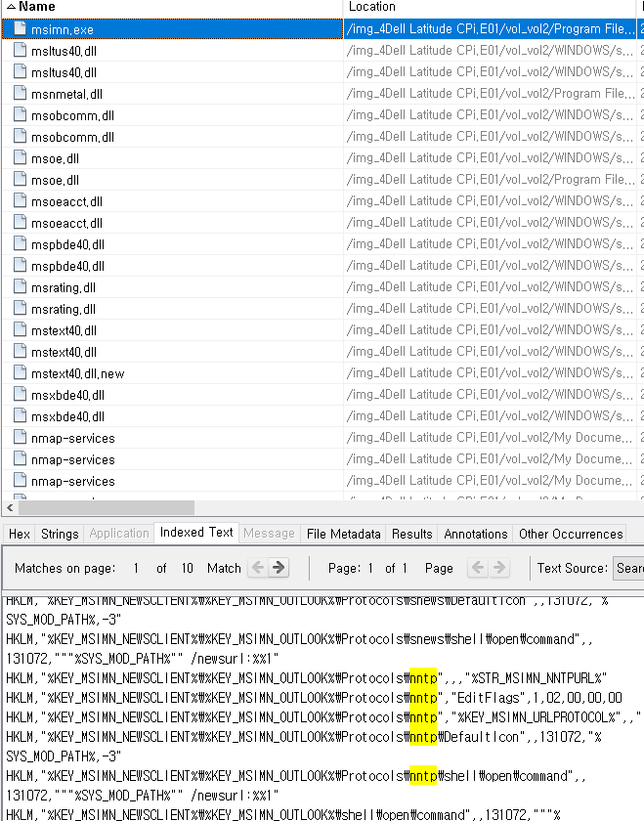The height and width of the screenshot is (821, 644).
Task: Open the Text Source dropdown
Action: 628,568
